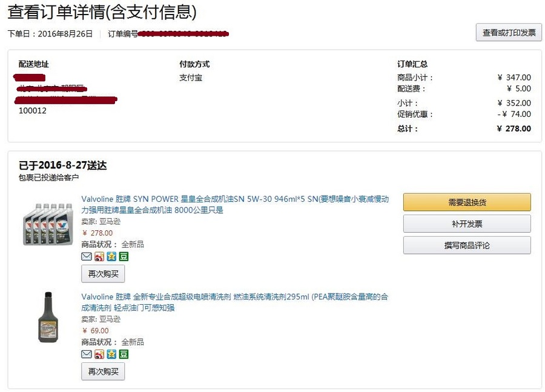Click Qzone star icon under motor oil item

[x=111, y=257]
